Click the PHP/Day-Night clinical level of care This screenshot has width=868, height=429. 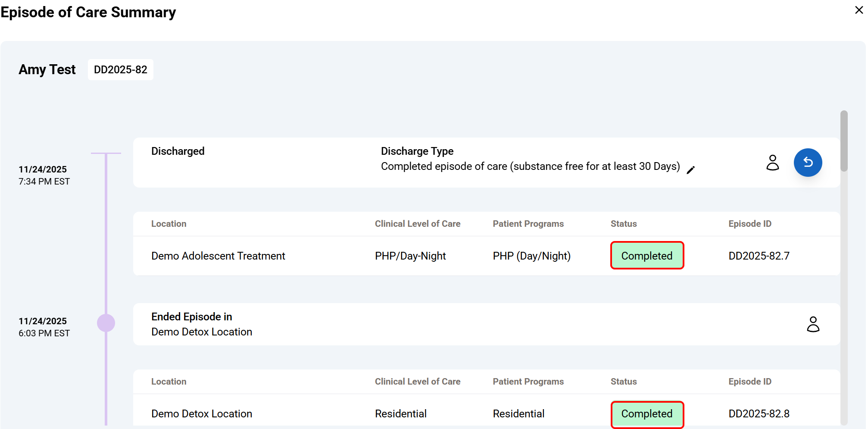tap(410, 256)
